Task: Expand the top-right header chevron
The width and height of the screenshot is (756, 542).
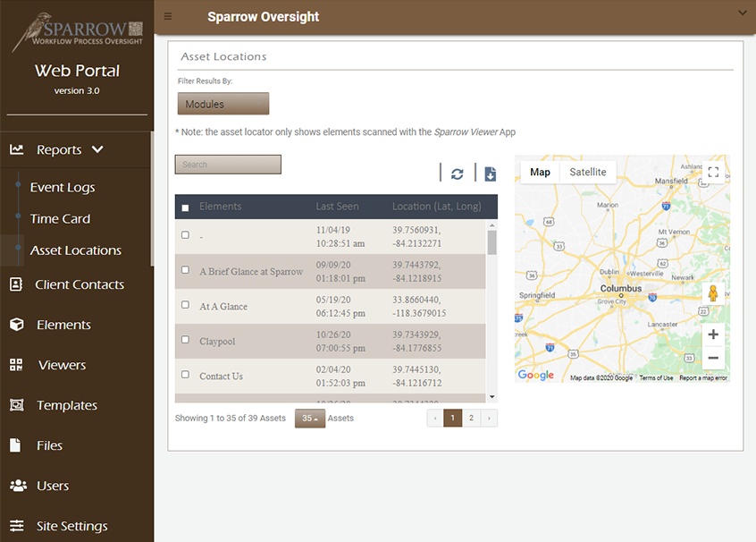Action: click(x=741, y=12)
